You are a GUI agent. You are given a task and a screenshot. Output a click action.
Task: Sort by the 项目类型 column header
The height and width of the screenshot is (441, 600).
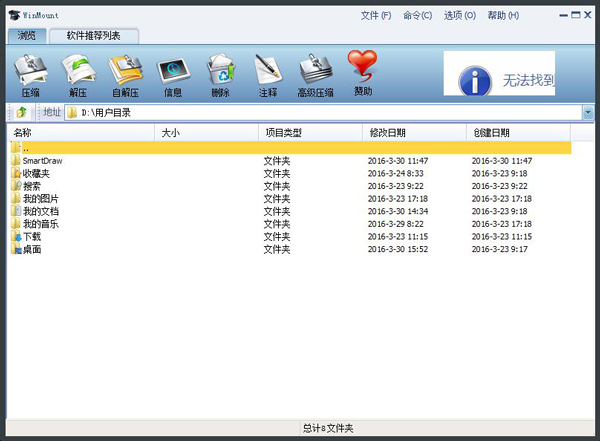(x=310, y=133)
